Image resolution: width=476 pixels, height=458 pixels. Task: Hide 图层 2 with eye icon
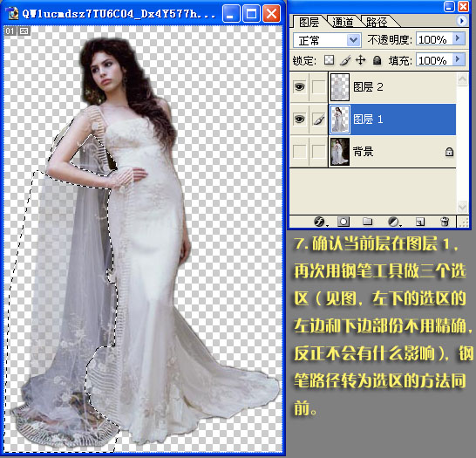[299, 87]
